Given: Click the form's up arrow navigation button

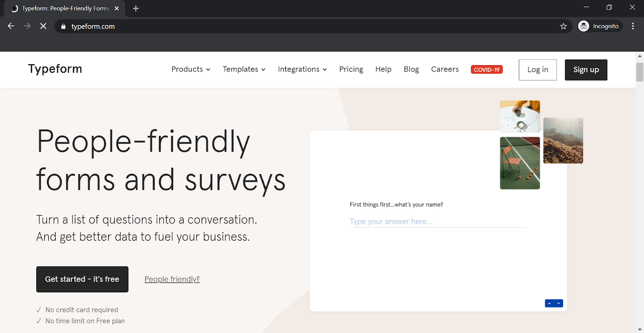Looking at the screenshot, I should (x=549, y=303).
